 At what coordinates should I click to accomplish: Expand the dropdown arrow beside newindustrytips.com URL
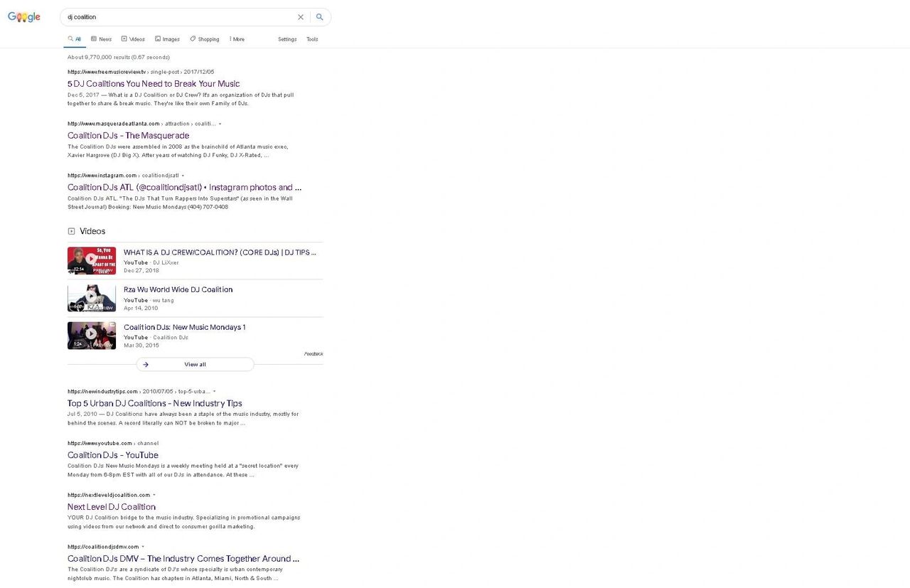214,391
